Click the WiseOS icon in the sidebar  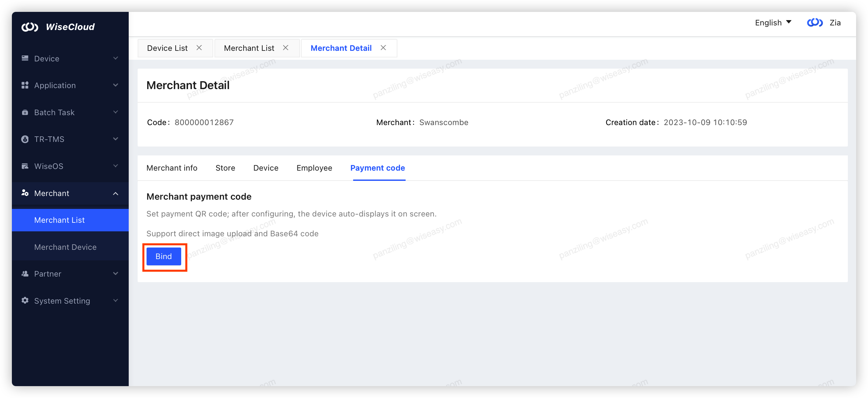[25, 166]
